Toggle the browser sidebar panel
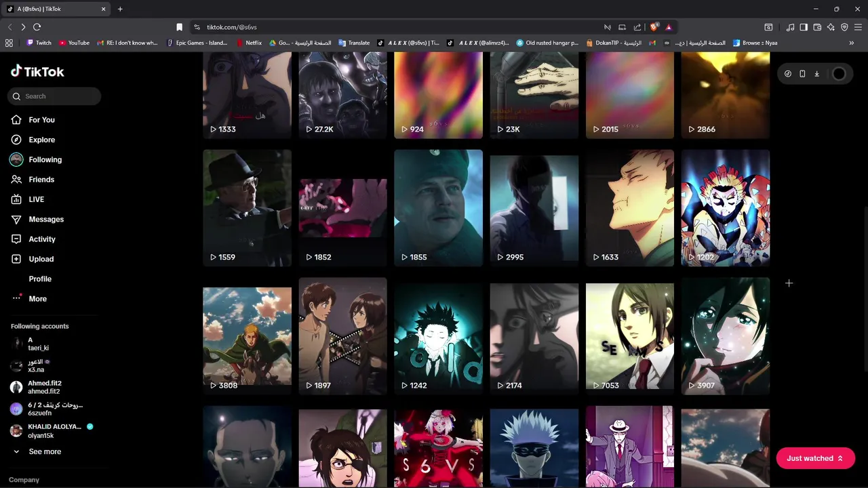This screenshot has width=868, height=488. click(x=804, y=27)
